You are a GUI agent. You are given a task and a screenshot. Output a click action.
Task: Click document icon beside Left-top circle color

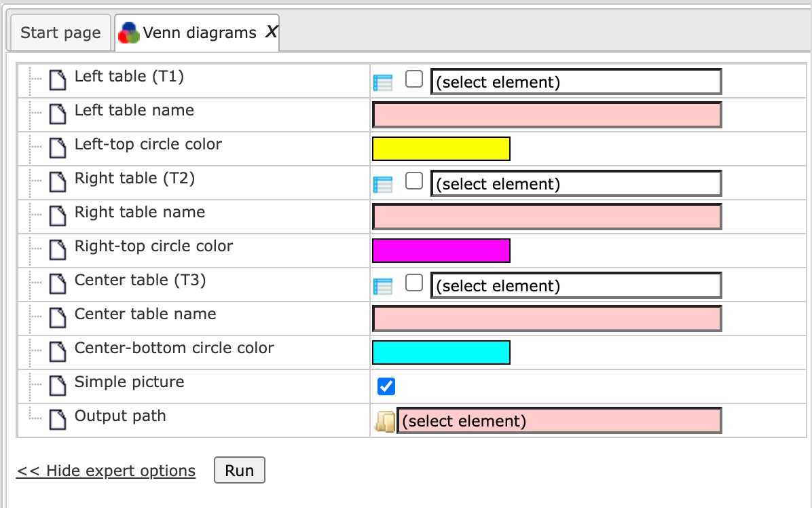pos(58,148)
